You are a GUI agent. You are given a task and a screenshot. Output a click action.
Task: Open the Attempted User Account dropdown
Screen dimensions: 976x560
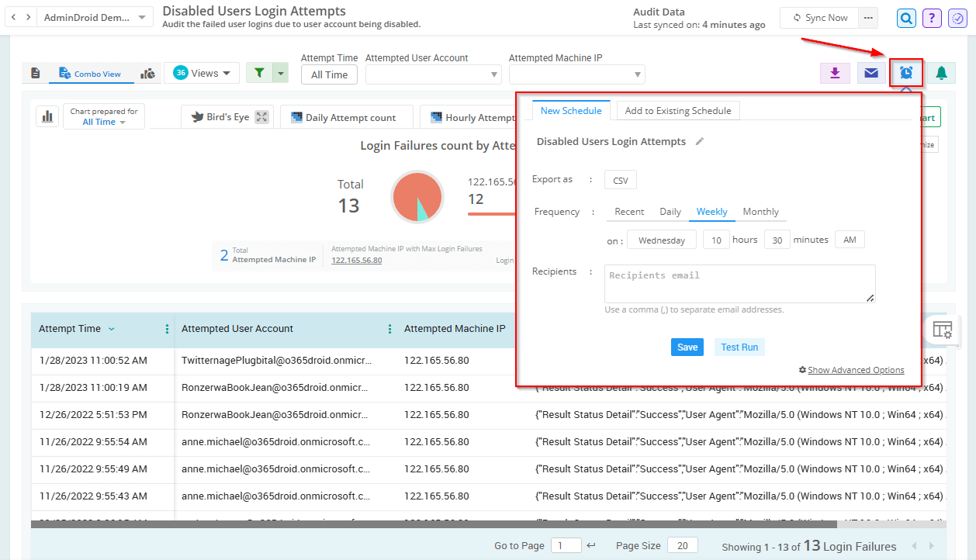coord(433,74)
